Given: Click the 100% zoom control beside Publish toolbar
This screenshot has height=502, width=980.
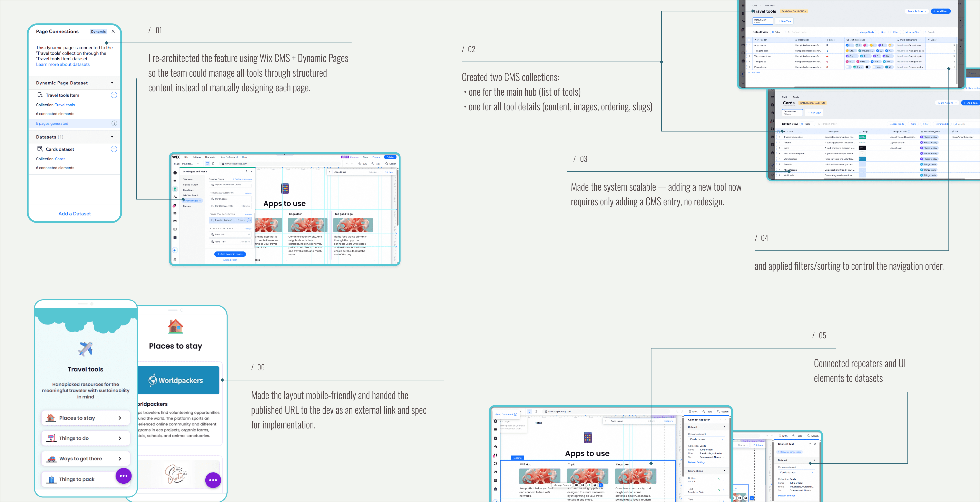Looking at the screenshot, I should point(363,164).
